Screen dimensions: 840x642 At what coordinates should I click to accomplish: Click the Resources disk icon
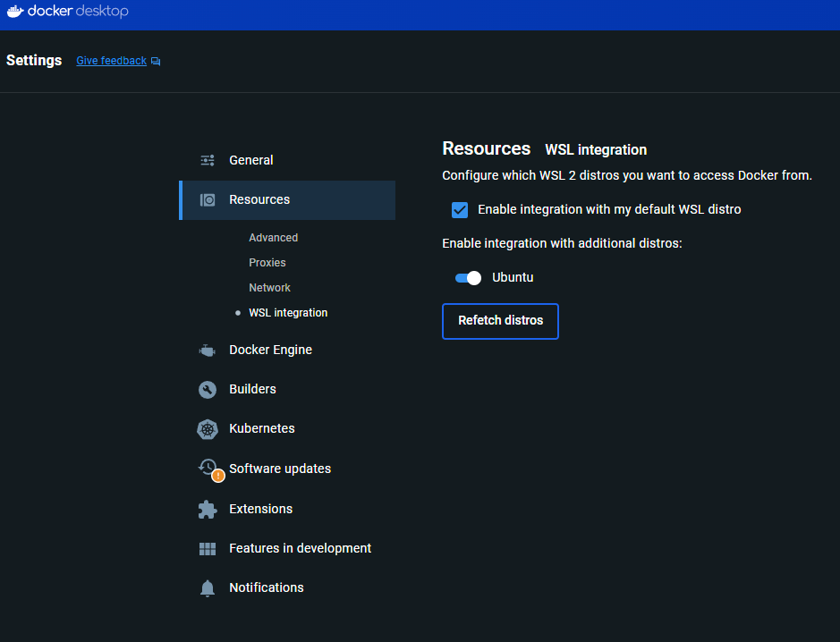tap(208, 199)
